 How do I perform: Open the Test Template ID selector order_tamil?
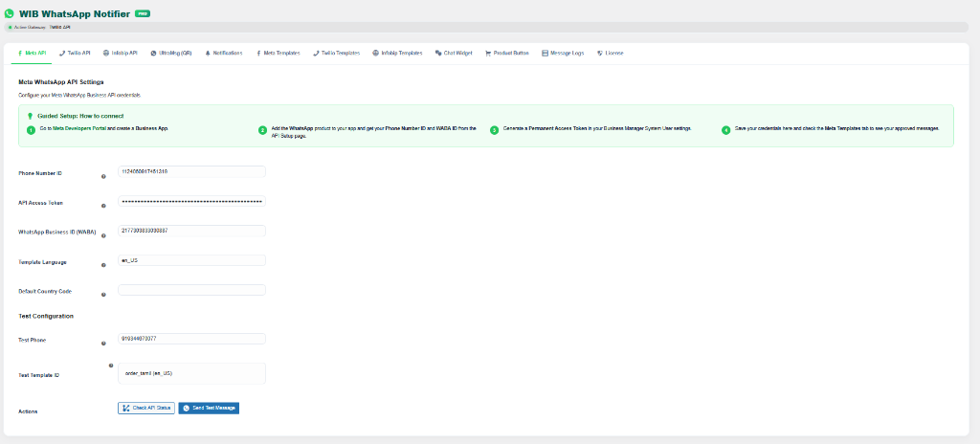191,373
